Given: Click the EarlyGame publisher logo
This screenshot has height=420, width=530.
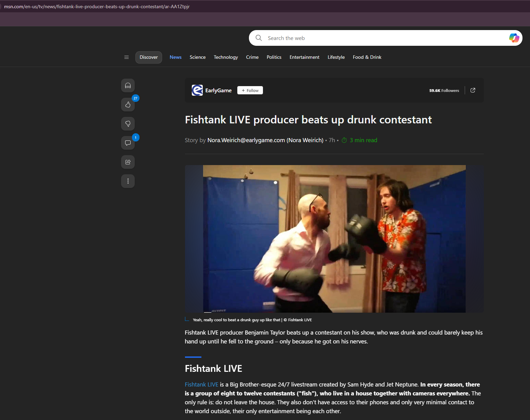Looking at the screenshot, I should click(x=197, y=90).
